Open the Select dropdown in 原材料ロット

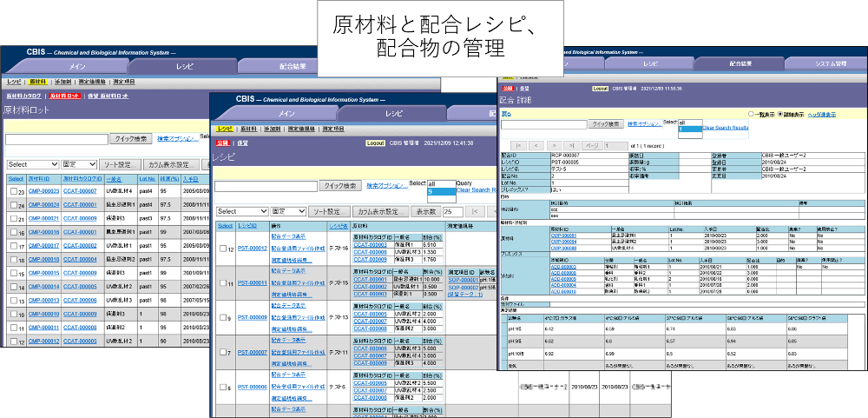32,163
